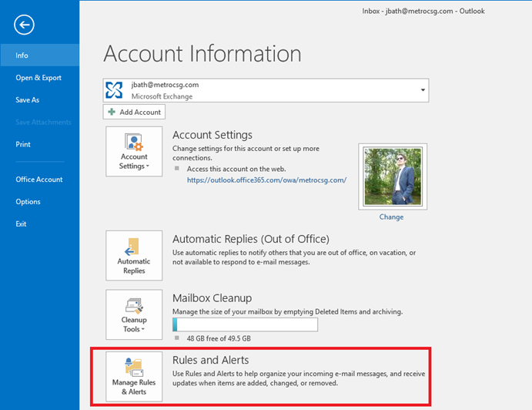Click the Manage Rules & Alerts button
Screen dimensions: 532x410
point(134,376)
